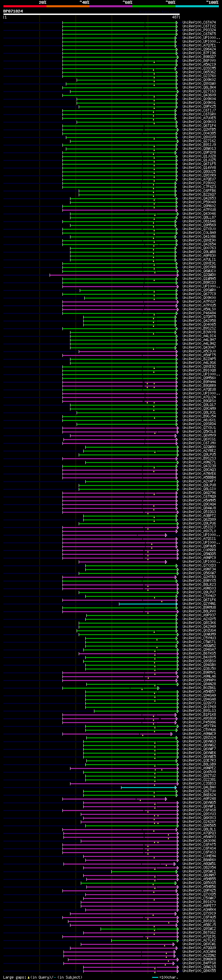Click the UniRef100_P28002 label
222x980 pixels.
(x=199, y=183)
